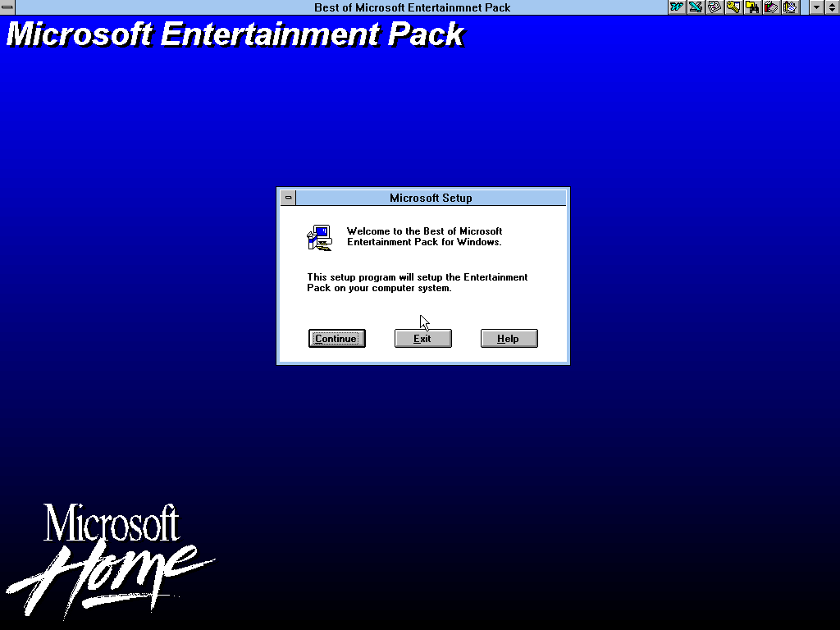840x630 pixels.
Task: Launch Microsoft Word from the title bar toolbar
Action: pos(677,7)
